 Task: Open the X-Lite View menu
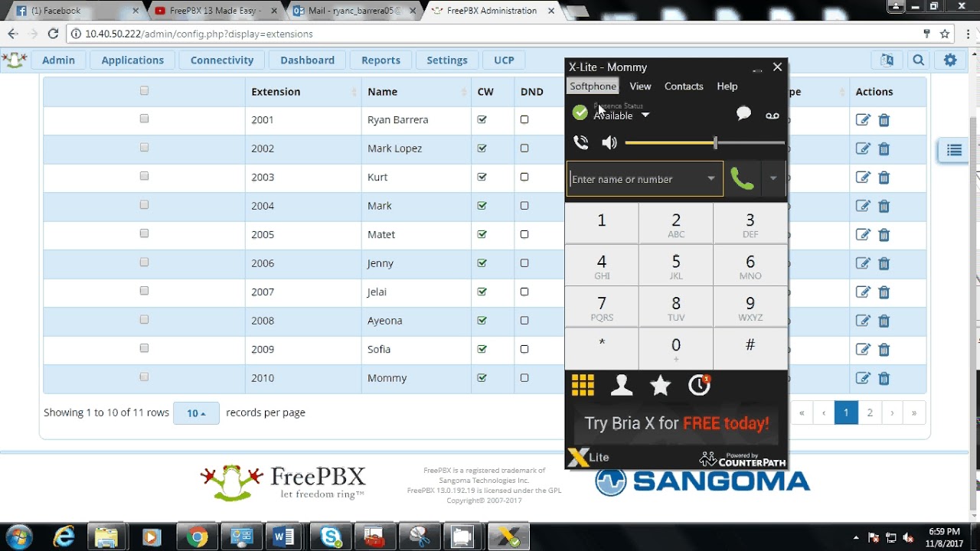(640, 86)
